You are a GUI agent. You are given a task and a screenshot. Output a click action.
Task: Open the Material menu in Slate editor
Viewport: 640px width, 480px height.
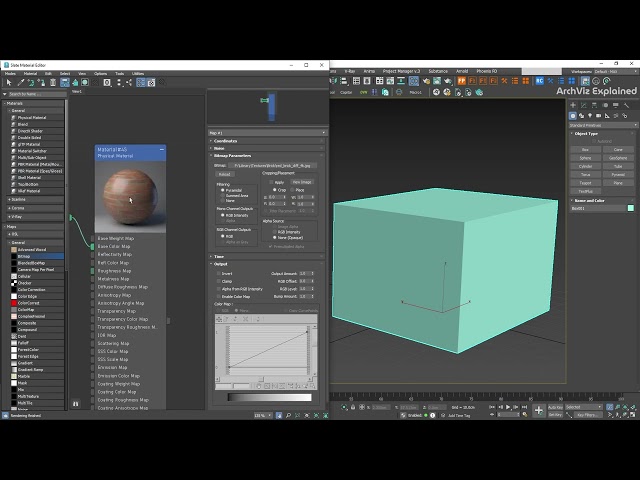coord(30,74)
